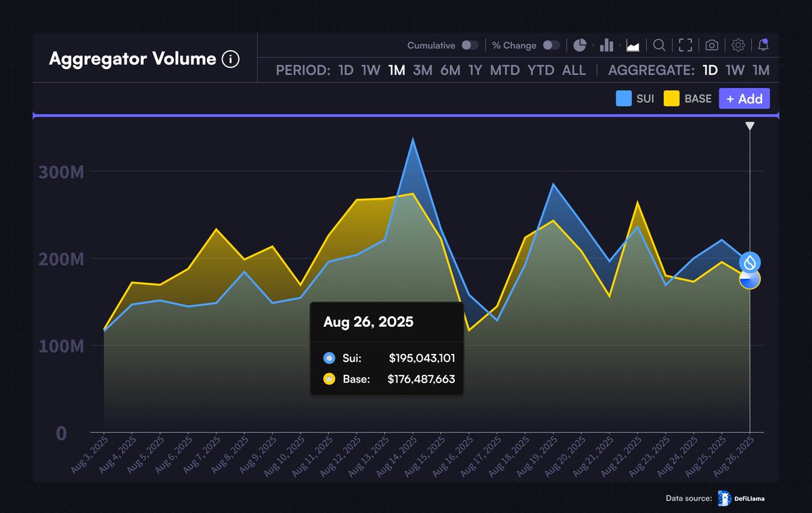Click the 300M y-axis label
The height and width of the screenshot is (513, 812).
tap(61, 172)
